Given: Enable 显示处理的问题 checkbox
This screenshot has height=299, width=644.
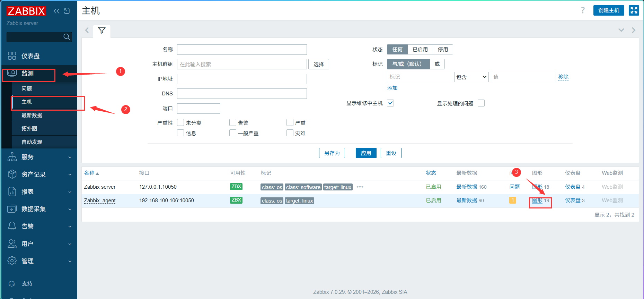Looking at the screenshot, I should 481,103.
